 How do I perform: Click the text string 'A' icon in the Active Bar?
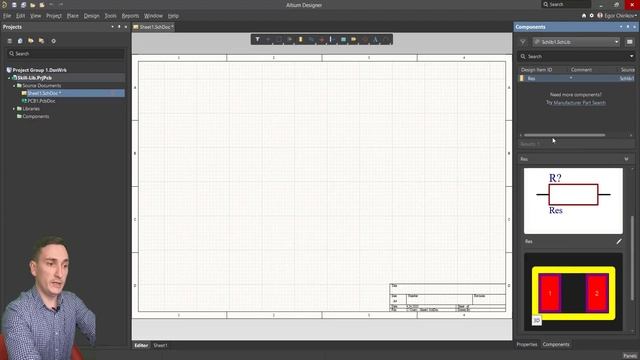coord(376,40)
